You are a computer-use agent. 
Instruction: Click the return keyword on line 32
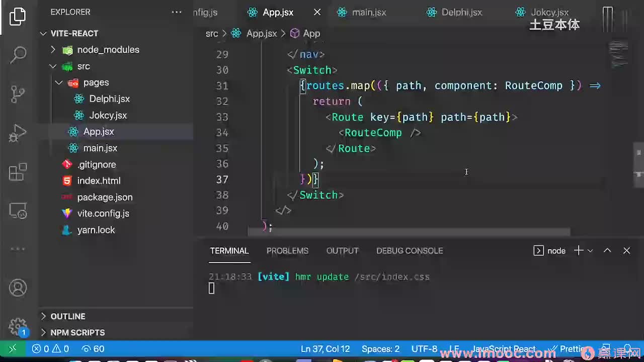point(332,101)
